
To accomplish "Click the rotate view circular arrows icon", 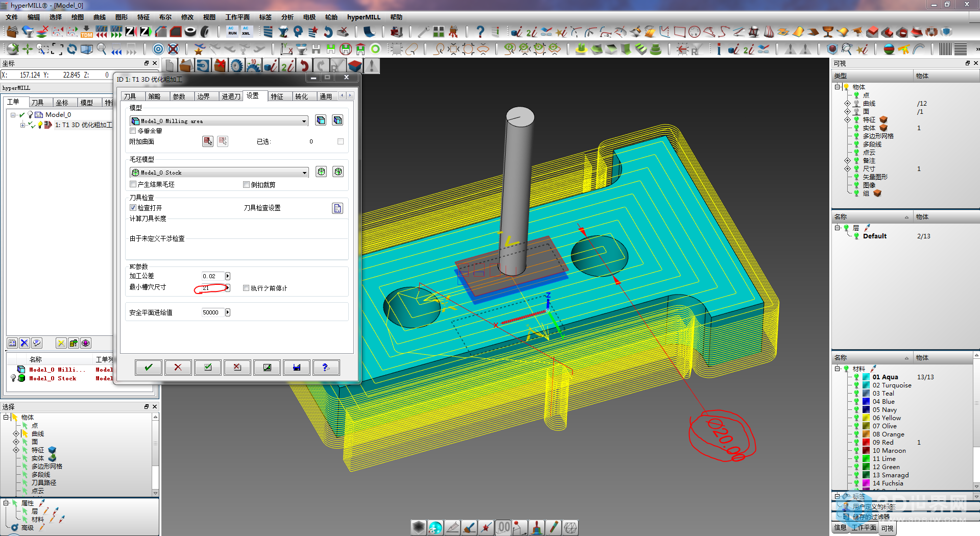I will [72, 49].
